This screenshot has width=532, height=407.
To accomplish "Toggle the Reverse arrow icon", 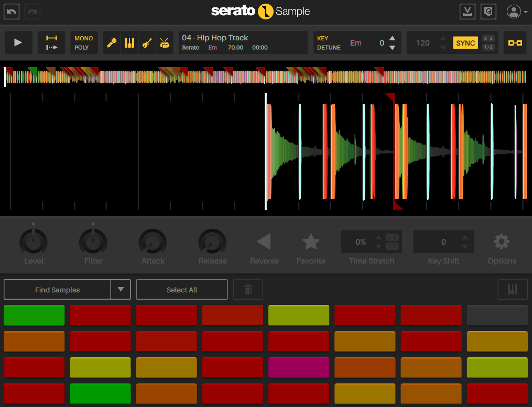I will tap(264, 241).
